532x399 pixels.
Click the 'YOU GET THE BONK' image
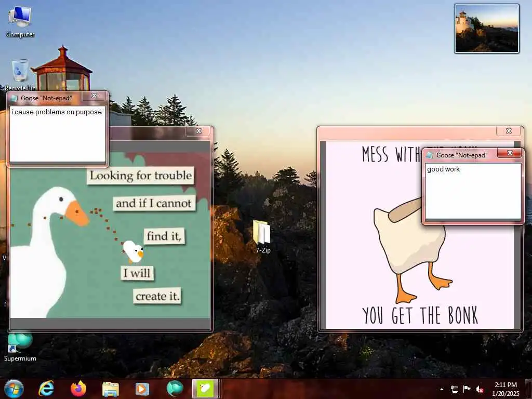point(420,235)
